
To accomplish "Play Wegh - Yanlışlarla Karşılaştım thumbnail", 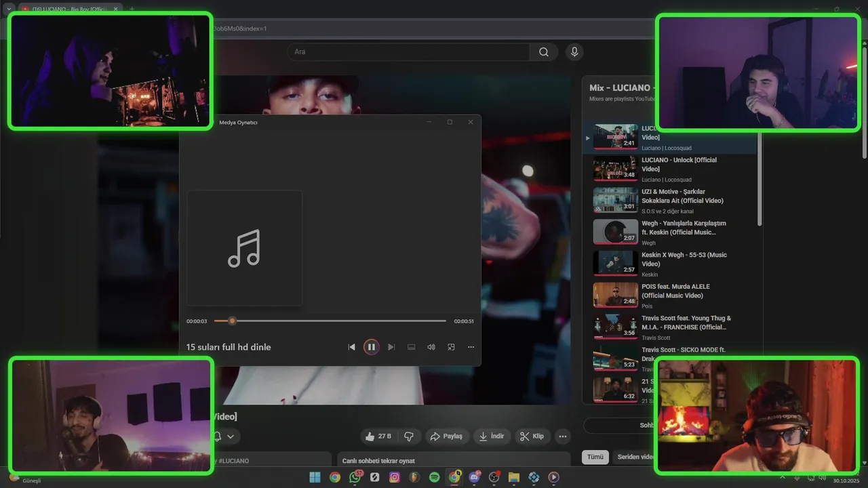I will [x=616, y=232].
